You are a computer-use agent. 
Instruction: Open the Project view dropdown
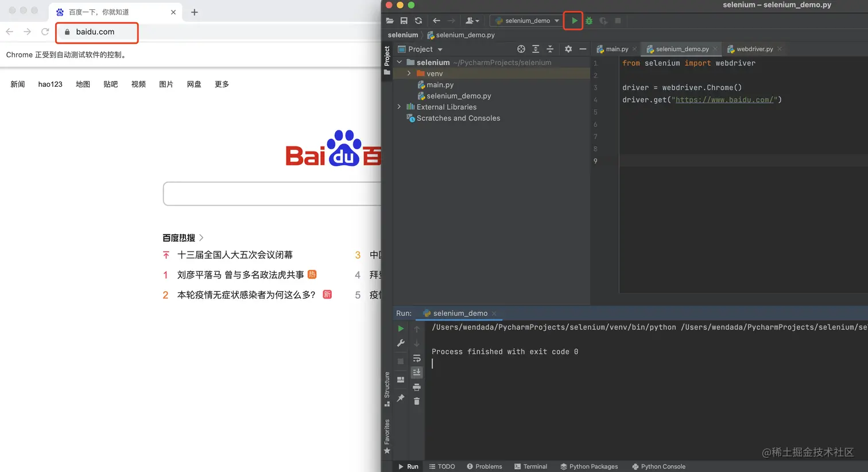(x=420, y=49)
